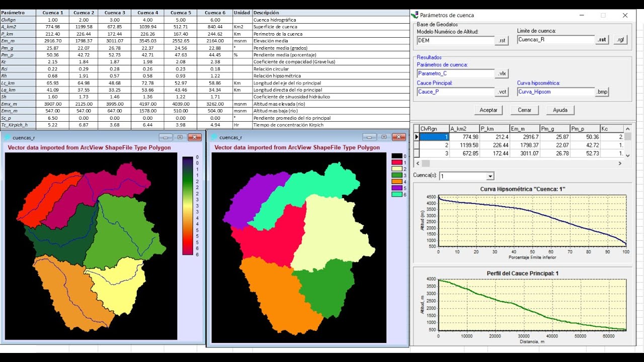Focus the Limite de cuenca input field
This screenshot has width=644, height=362.
click(556, 40)
